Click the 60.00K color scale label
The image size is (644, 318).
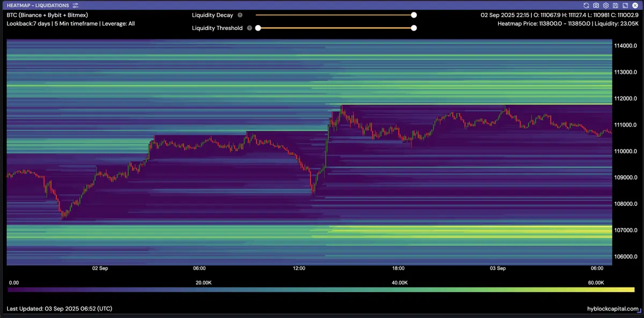596,282
